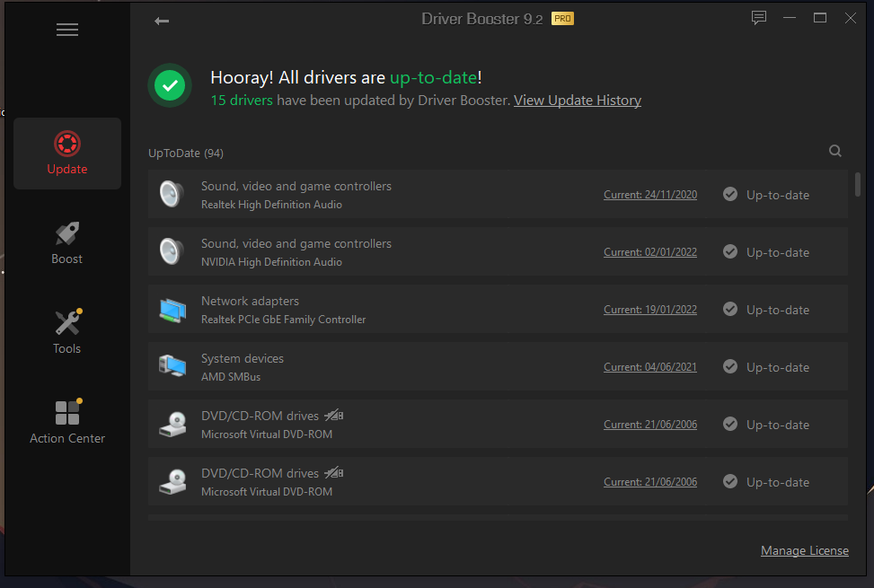Click the Manage License link
Image resolution: width=874 pixels, height=588 pixels.
point(804,550)
